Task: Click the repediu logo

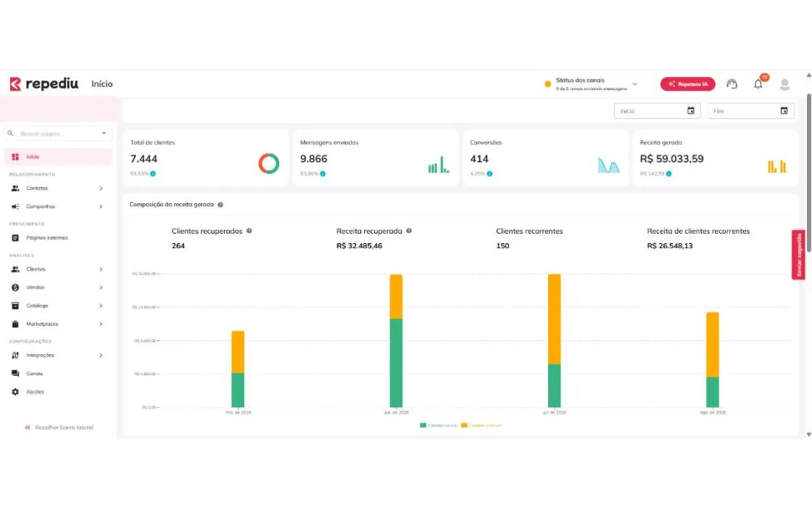Action: coord(44,84)
